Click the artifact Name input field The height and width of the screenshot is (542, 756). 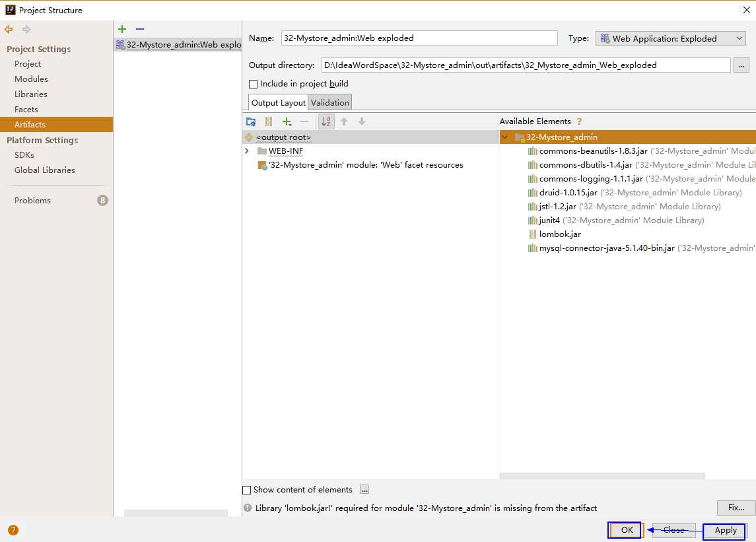click(419, 38)
